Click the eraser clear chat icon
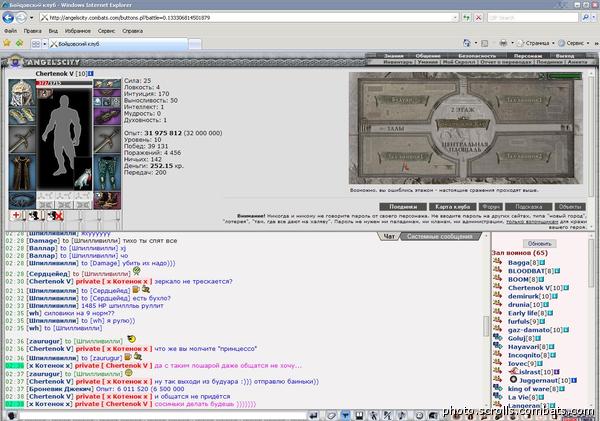600x421 pixels. tap(331, 416)
